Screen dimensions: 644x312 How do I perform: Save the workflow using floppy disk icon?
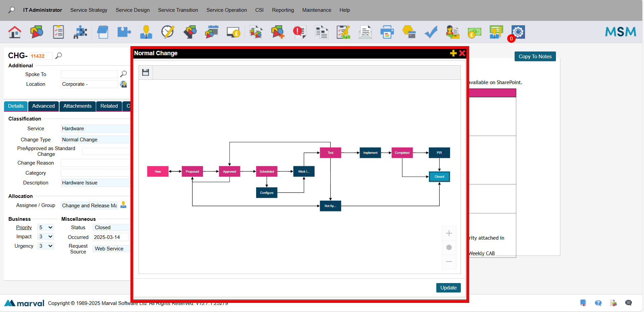pyautogui.click(x=146, y=72)
